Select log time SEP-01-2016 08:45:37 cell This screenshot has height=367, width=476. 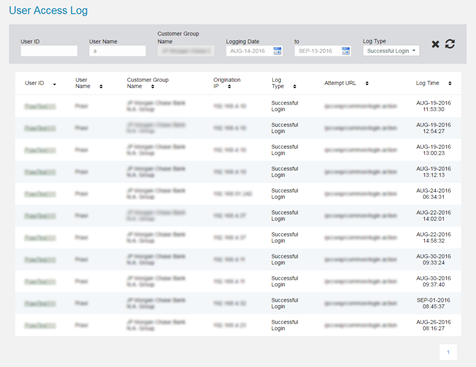pyautogui.click(x=433, y=303)
